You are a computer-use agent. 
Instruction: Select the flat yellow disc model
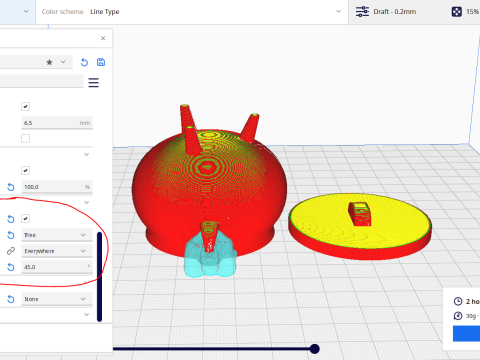tap(360, 226)
